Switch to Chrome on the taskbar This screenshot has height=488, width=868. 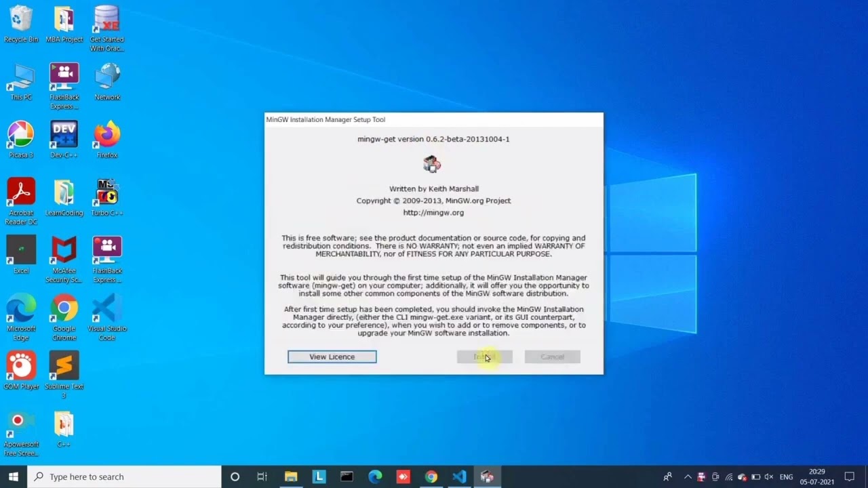pos(431,476)
